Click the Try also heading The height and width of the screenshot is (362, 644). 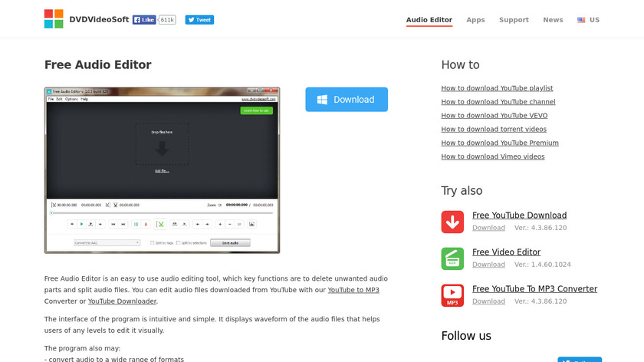click(x=462, y=191)
